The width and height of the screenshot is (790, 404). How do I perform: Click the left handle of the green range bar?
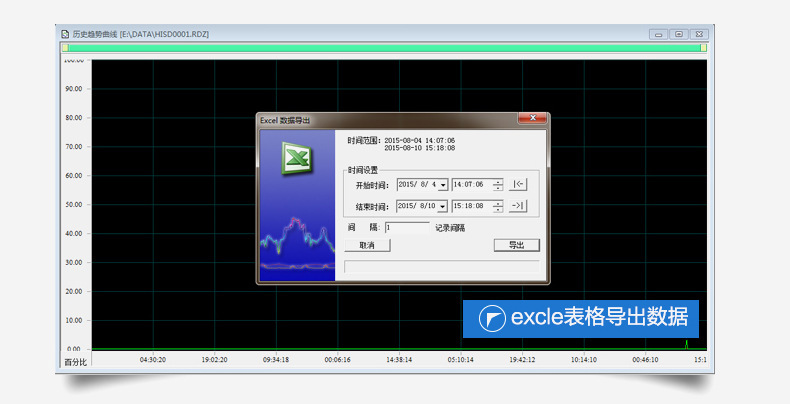coord(65,48)
